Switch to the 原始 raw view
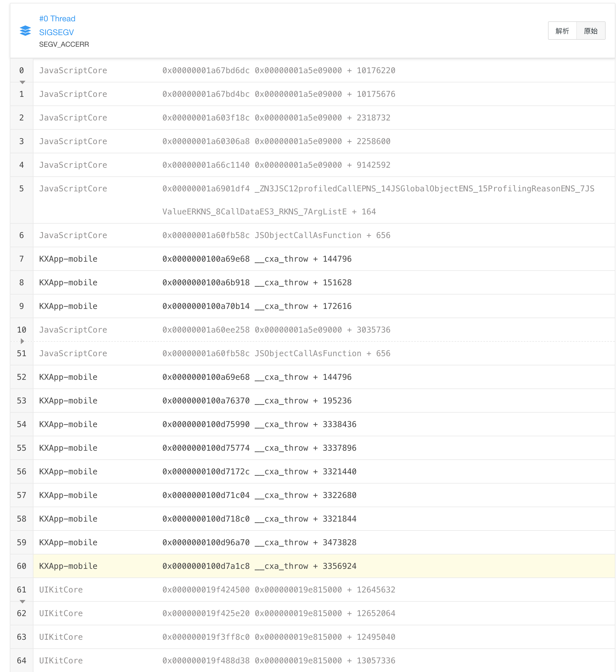Screen dimensions: 616x672 [x=590, y=31]
